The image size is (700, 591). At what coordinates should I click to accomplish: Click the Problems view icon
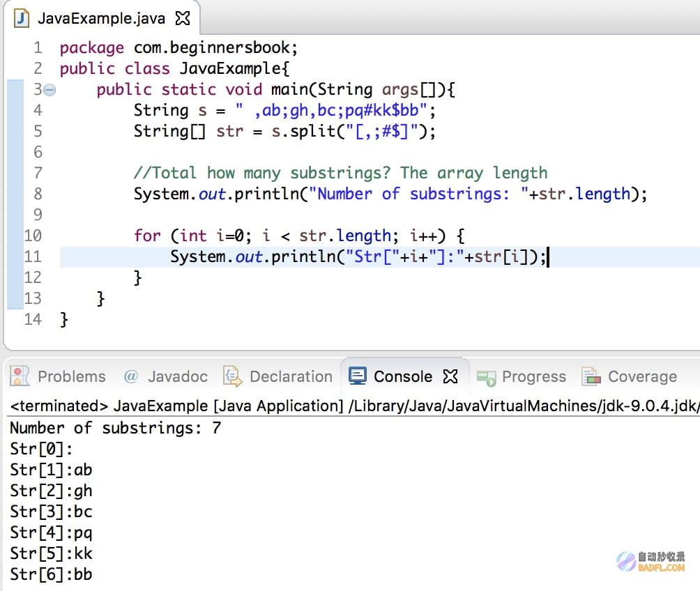pyautogui.click(x=20, y=376)
